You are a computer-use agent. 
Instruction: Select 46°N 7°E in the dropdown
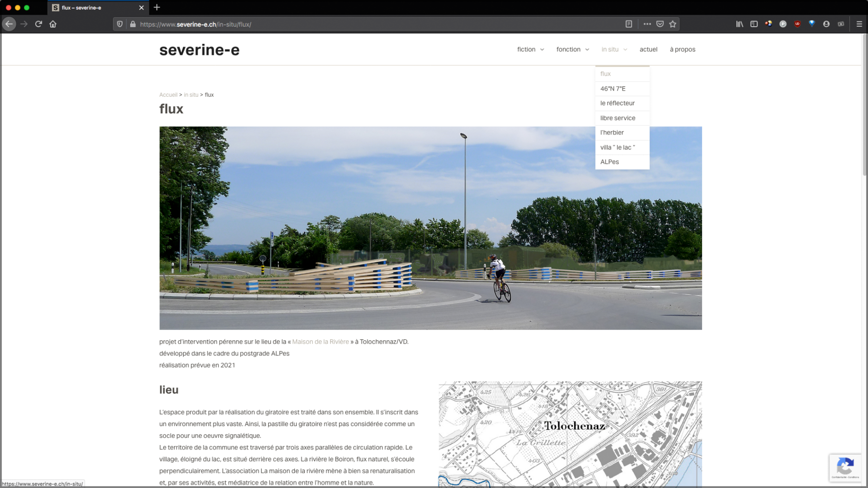(x=622, y=89)
